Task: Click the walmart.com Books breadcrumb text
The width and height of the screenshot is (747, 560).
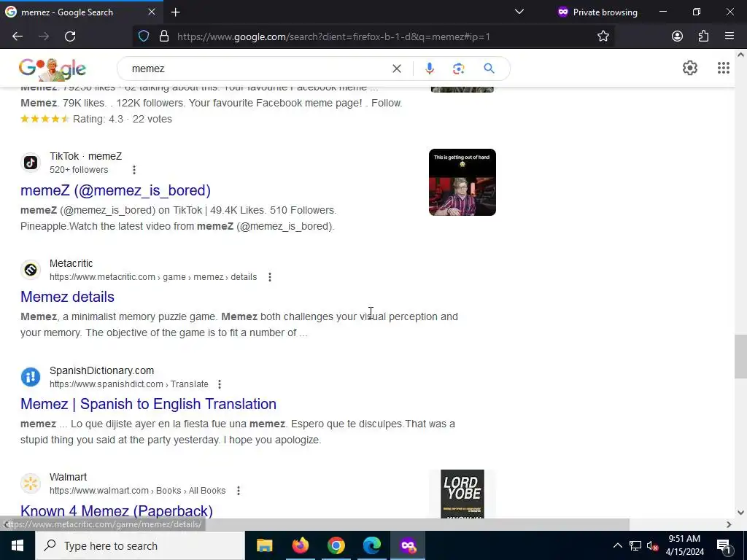Action: [x=137, y=491]
